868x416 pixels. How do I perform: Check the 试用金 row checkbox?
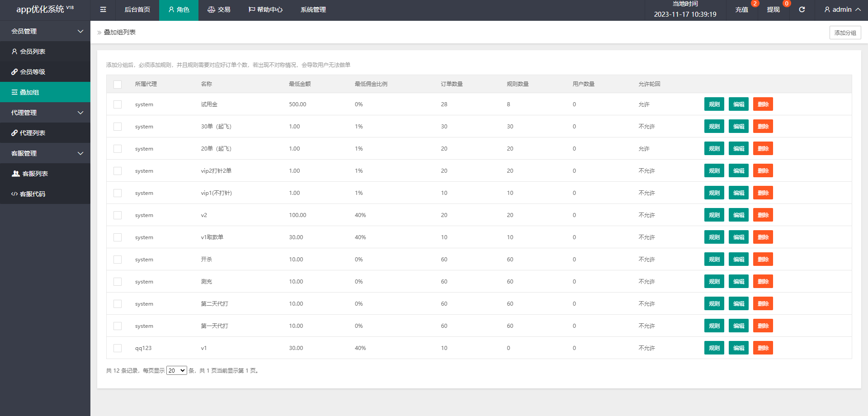118,104
